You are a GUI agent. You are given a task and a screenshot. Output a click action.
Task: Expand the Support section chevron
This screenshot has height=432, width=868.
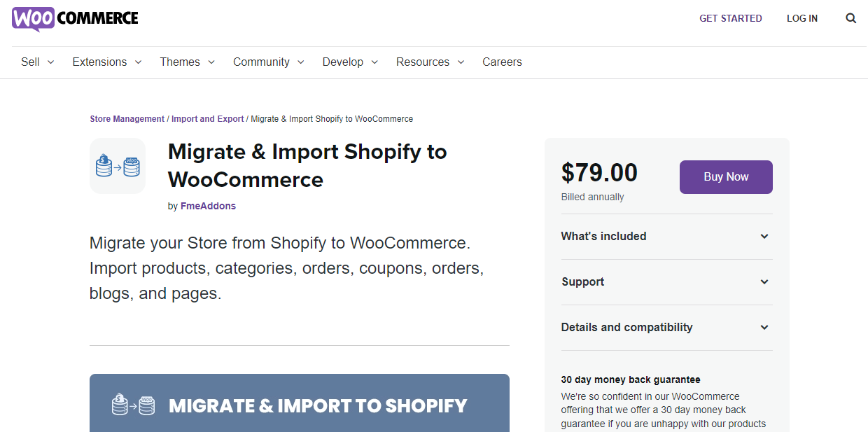click(x=764, y=282)
